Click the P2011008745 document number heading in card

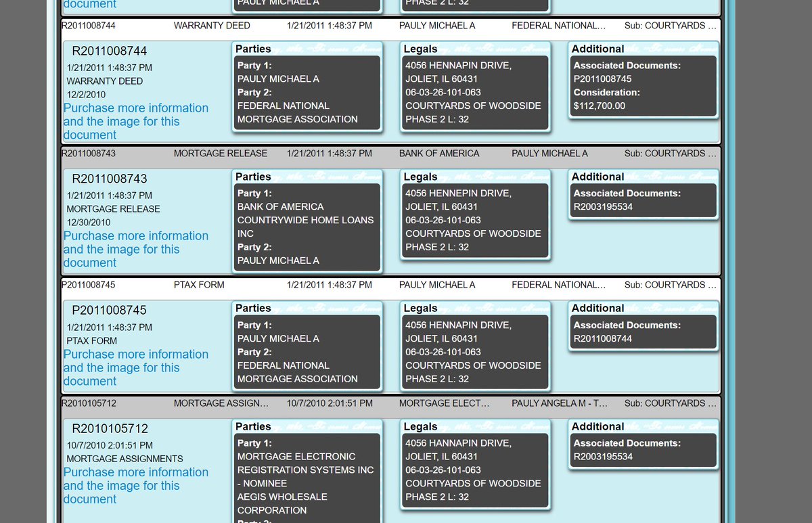click(110, 310)
